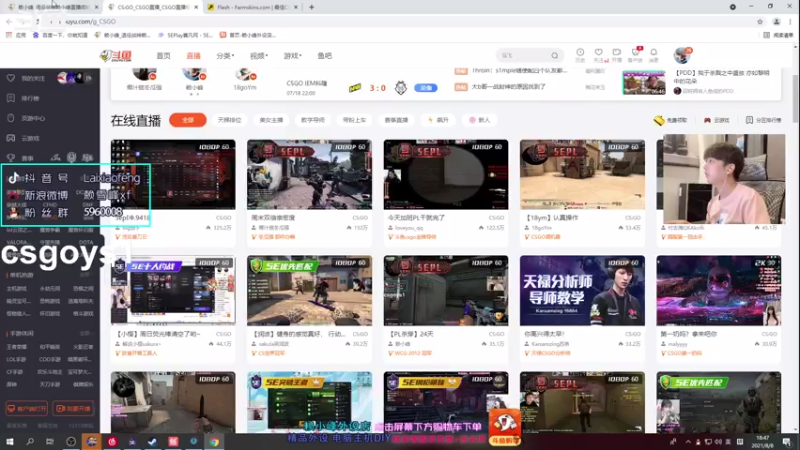
Task: Open the PDD video thumbnail
Action: (x=644, y=82)
